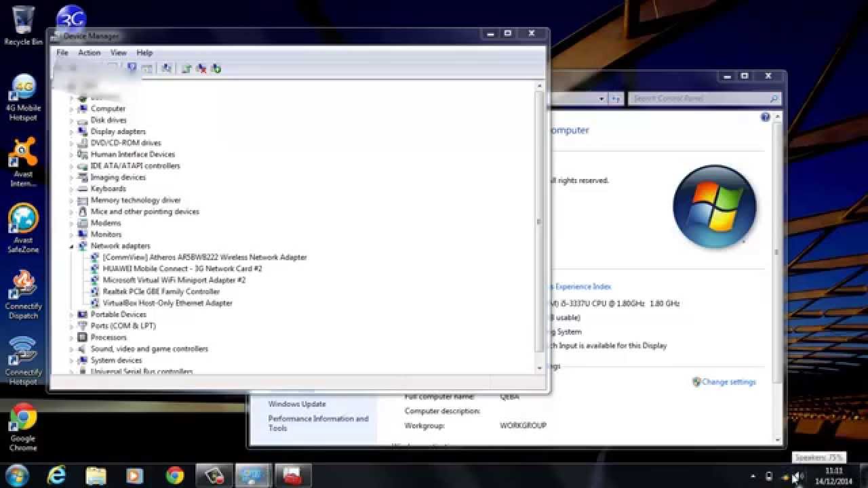Select Microsoft Virtual WiFi Miniport Adapter #2
The image size is (868, 488).
tap(174, 281)
